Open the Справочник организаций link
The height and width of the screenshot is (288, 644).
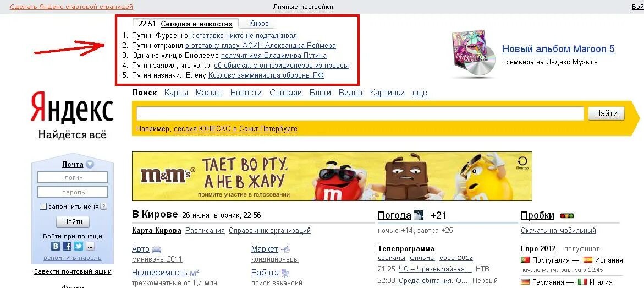tap(269, 230)
